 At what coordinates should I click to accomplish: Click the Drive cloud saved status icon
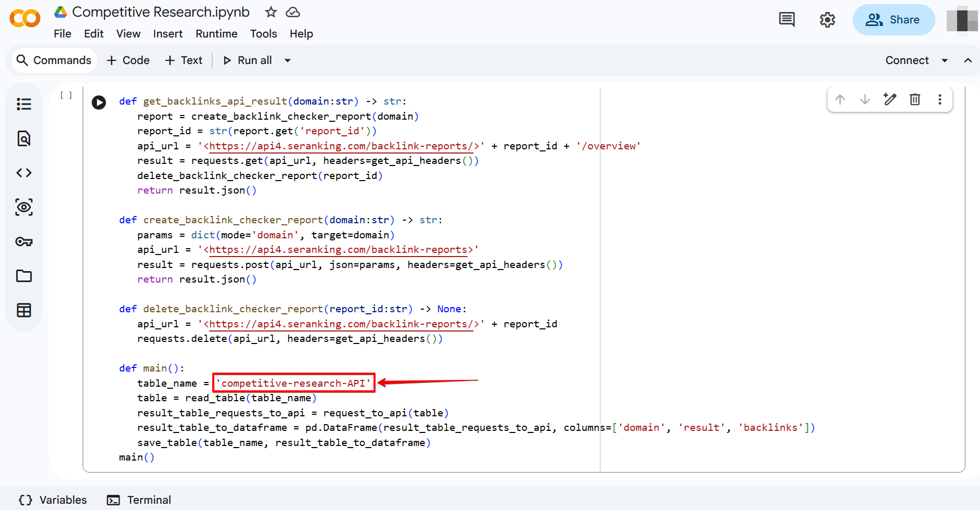tap(293, 12)
